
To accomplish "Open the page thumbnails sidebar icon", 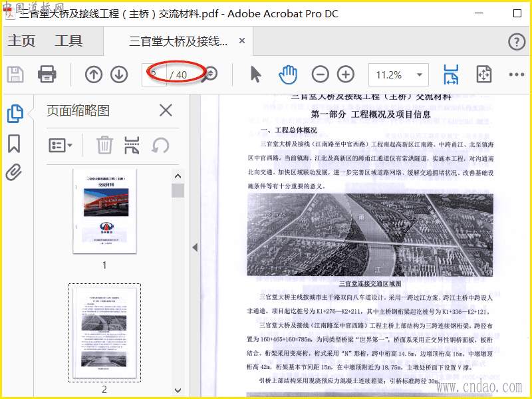I will (15, 114).
